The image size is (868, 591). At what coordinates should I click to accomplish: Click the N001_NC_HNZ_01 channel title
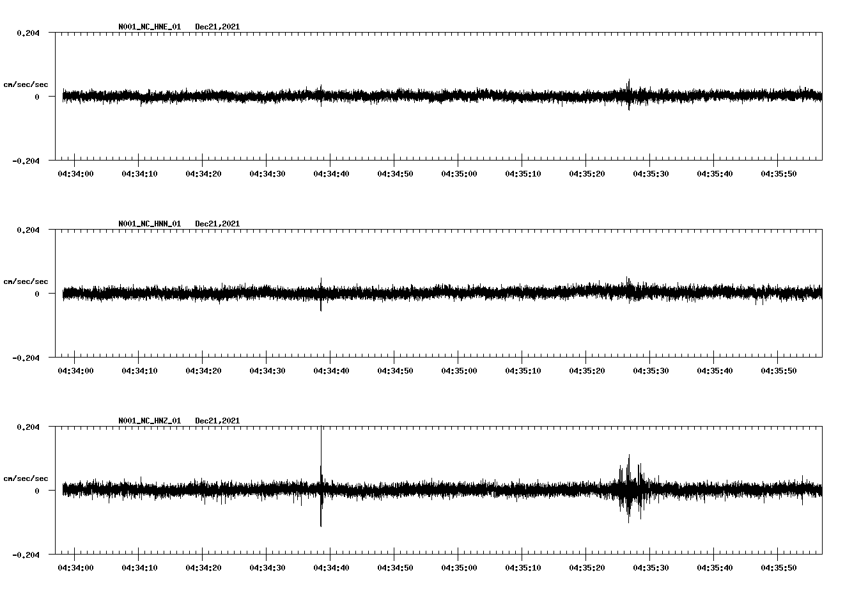(x=150, y=421)
